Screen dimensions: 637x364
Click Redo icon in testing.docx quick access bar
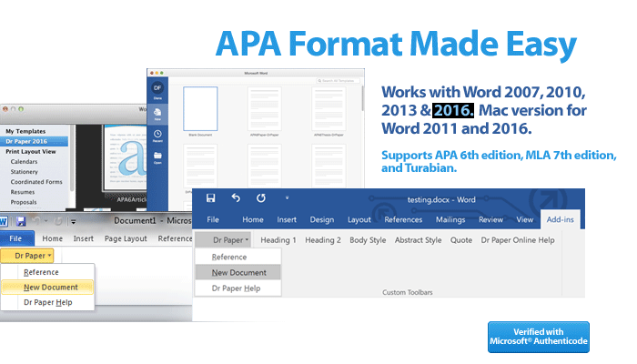tap(259, 197)
